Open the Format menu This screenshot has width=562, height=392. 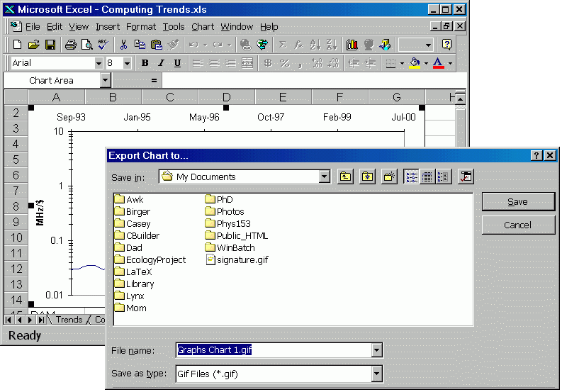point(141,27)
